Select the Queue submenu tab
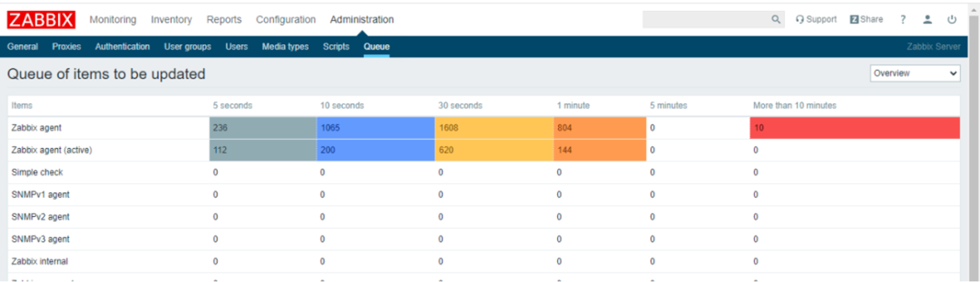The image size is (980, 282). point(376,47)
